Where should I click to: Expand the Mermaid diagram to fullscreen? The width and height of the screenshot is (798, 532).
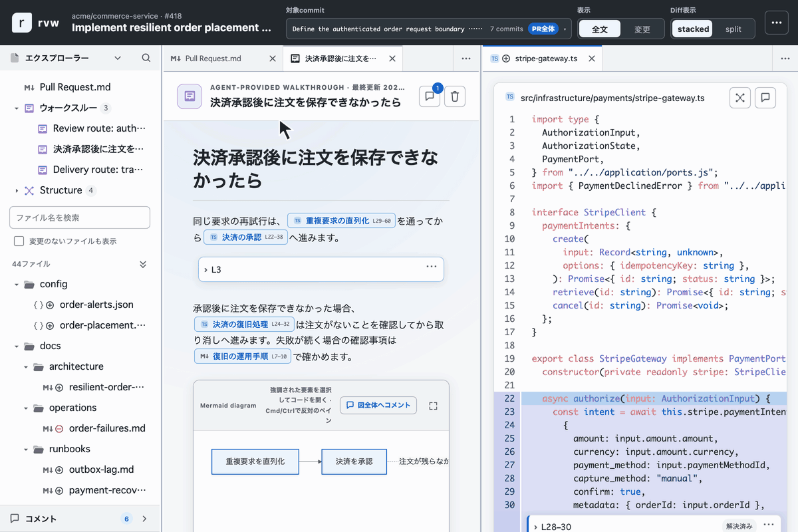pyautogui.click(x=433, y=406)
